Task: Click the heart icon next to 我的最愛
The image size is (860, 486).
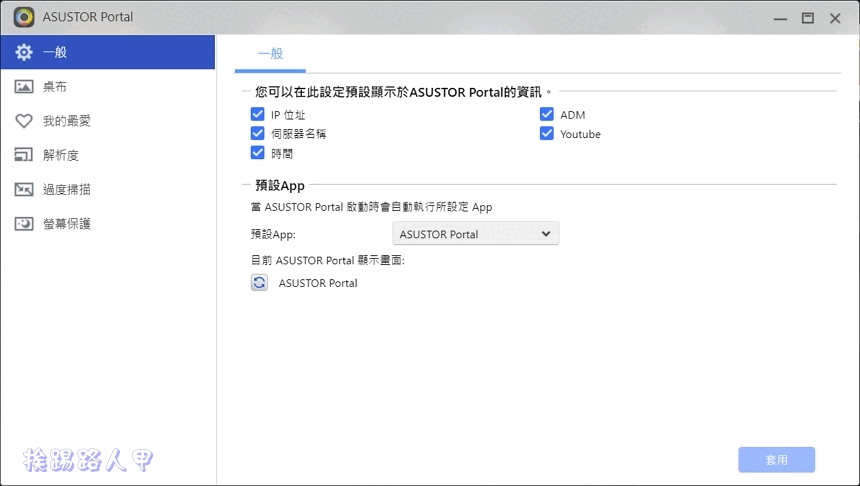Action: pyautogui.click(x=24, y=121)
